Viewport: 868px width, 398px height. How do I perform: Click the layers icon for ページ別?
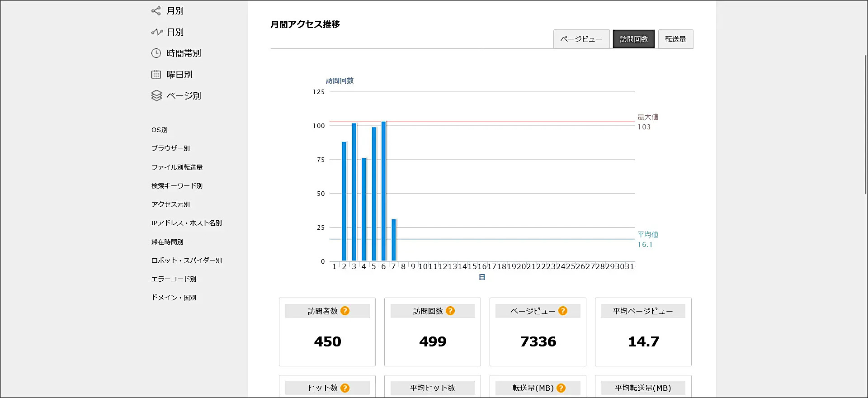click(156, 96)
